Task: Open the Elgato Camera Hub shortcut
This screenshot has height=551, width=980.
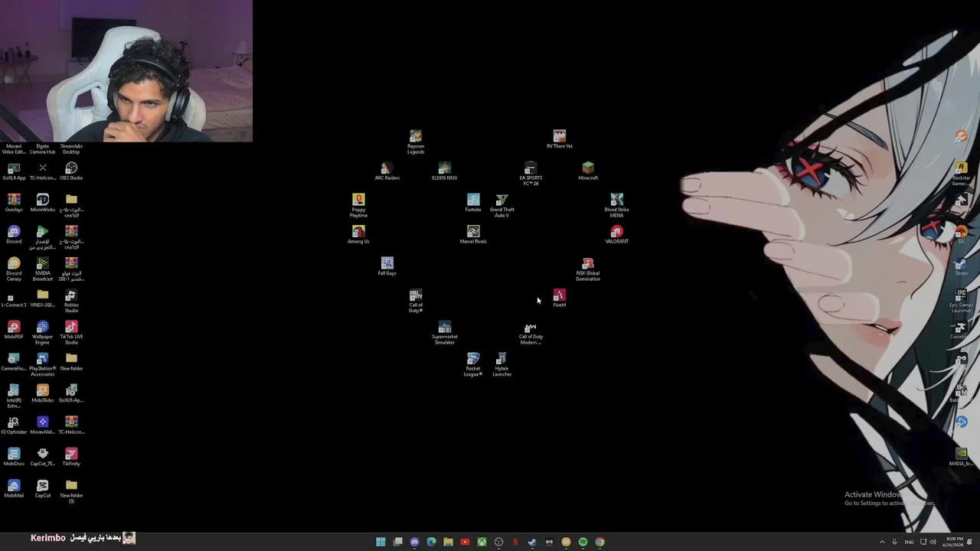Action: [43, 148]
